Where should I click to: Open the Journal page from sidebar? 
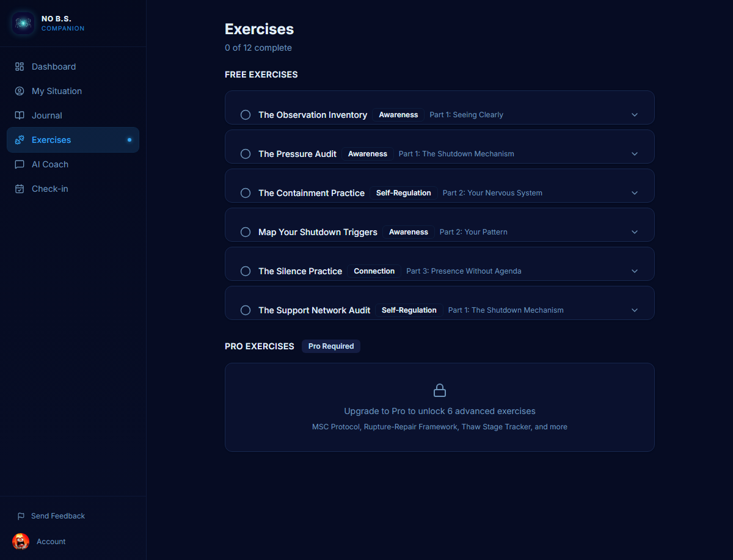coord(47,115)
